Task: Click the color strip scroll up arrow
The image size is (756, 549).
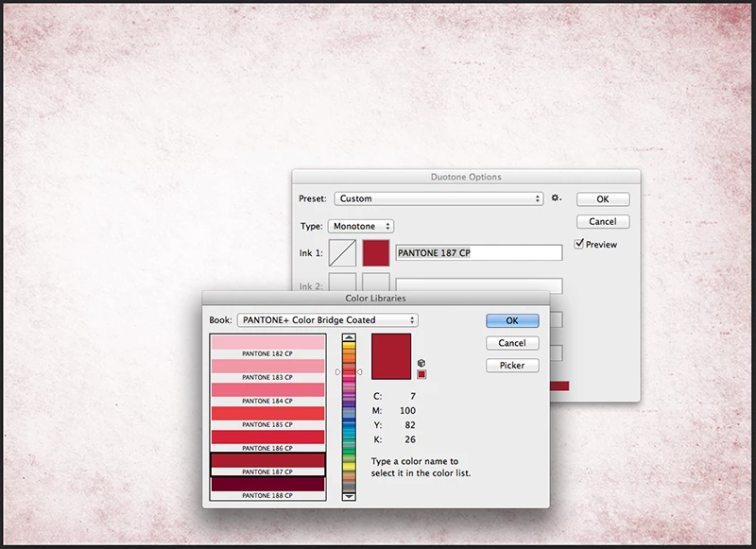Action: [349, 337]
